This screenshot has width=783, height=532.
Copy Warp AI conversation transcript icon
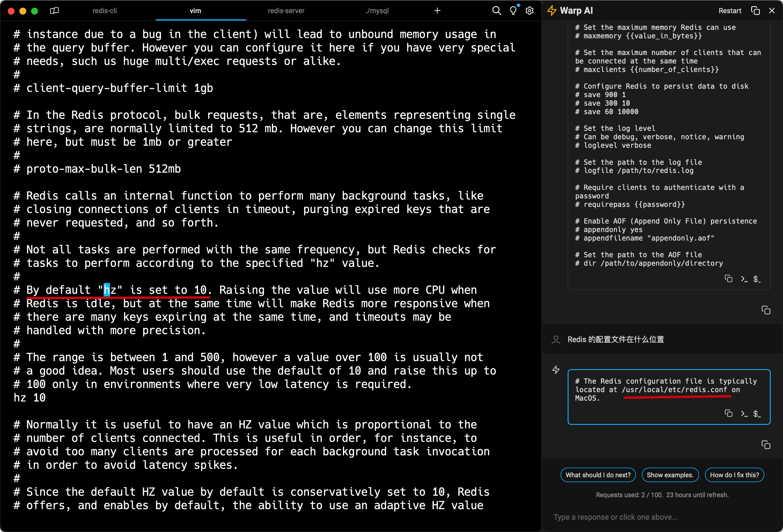[755, 11]
